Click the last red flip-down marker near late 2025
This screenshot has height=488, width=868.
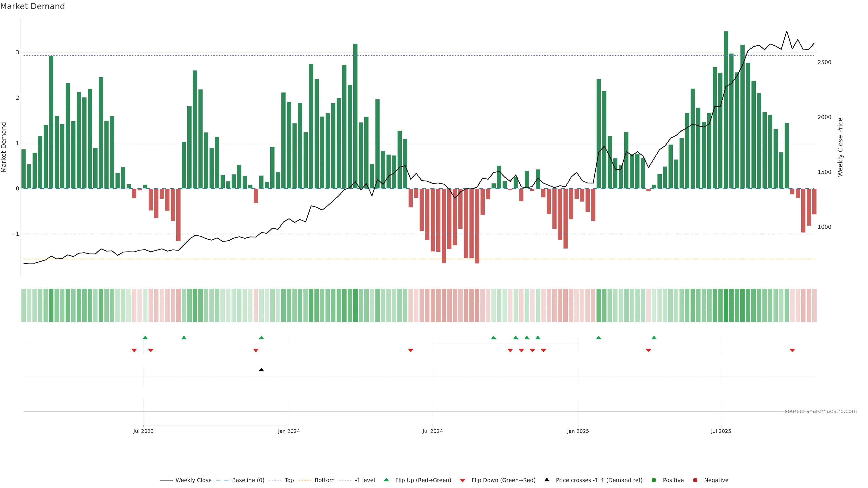pos(792,350)
